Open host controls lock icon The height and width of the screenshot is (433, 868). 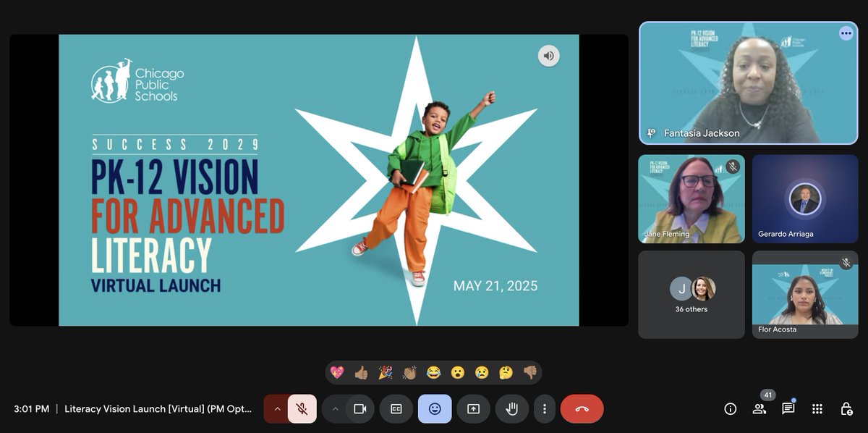(846, 409)
